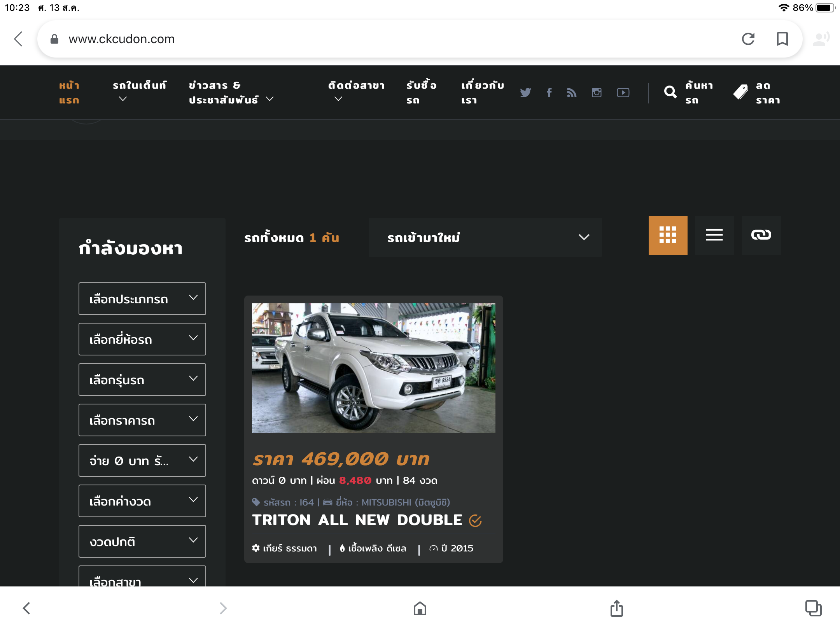Open the เลือกราคารถ price dropdown
The width and height of the screenshot is (840, 630).
(142, 420)
